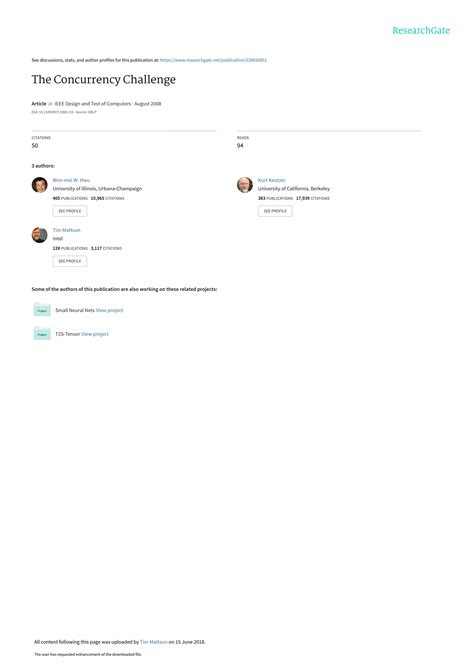Screen dimensions: 474x669
Task: Click Tim Mattson's profile photo
Action: (x=40, y=235)
